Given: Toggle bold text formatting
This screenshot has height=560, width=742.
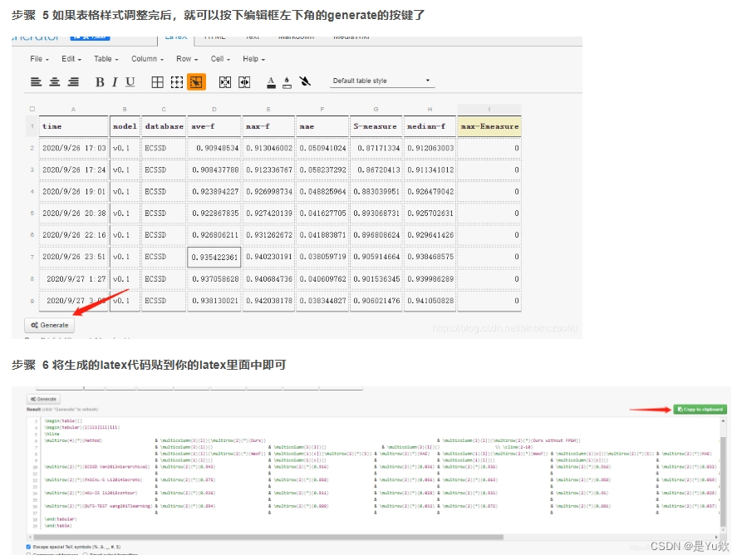Looking at the screenshot, I should pyautogui.click(x=100, y=81).
